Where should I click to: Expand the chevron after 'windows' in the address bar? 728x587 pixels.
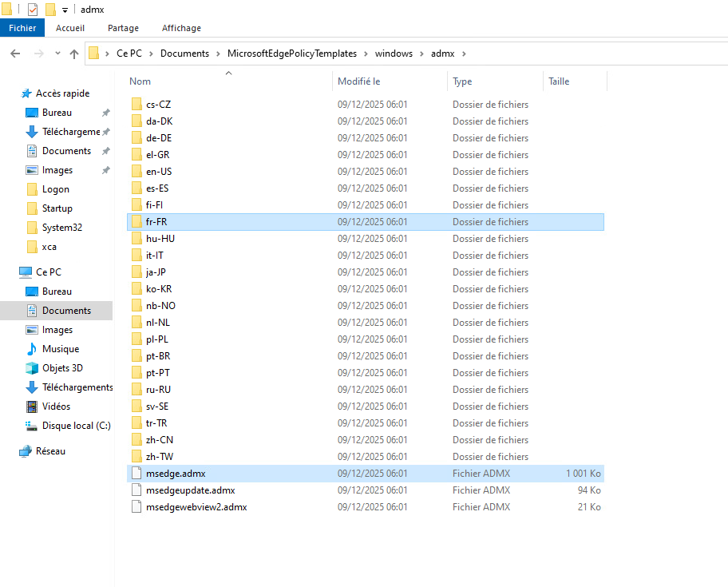click(x=421, y=54)
